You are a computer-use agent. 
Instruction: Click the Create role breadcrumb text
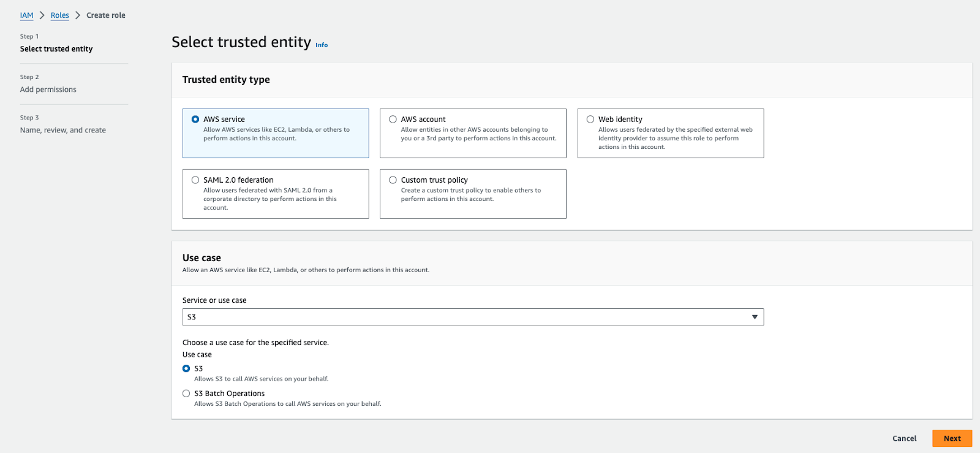point(106,15)
